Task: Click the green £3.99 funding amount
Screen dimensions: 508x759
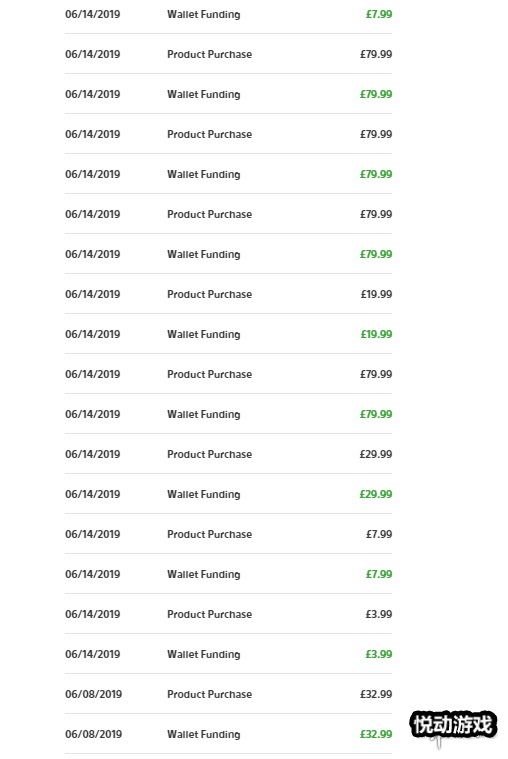Action: pyautogui.click(x=379, y=654)
